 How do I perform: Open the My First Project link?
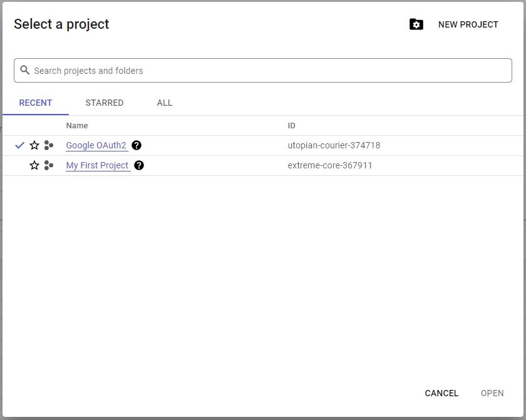click(x=97, y=166)
